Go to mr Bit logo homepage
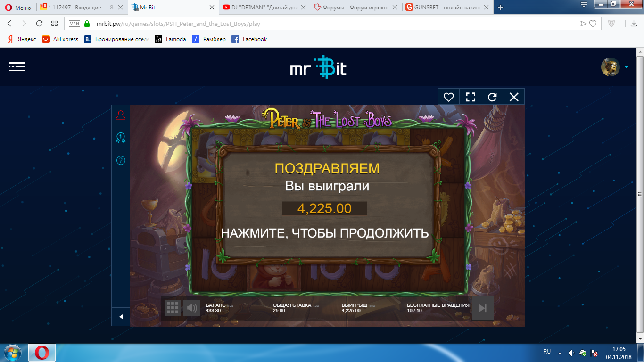 coord(318,67)
